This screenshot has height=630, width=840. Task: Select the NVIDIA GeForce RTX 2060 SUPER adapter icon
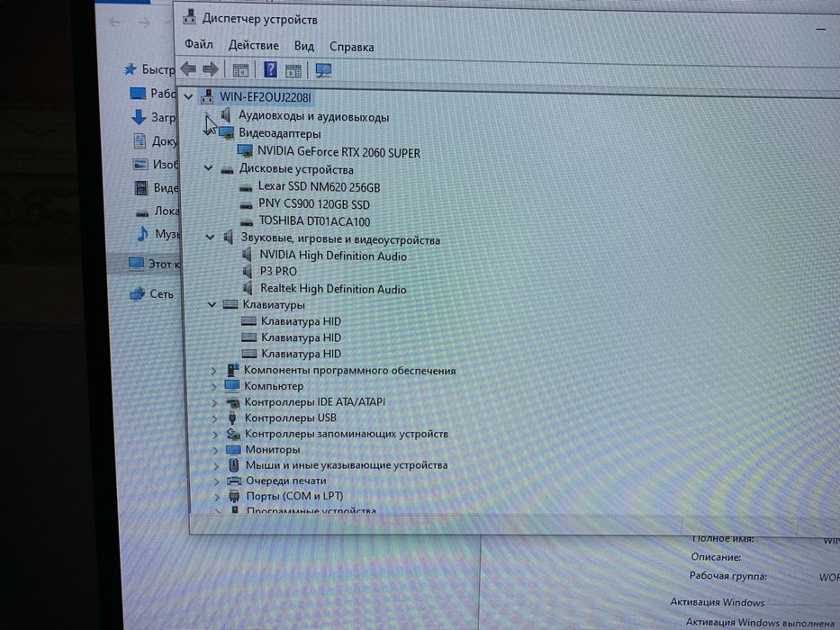click(245, 151)
